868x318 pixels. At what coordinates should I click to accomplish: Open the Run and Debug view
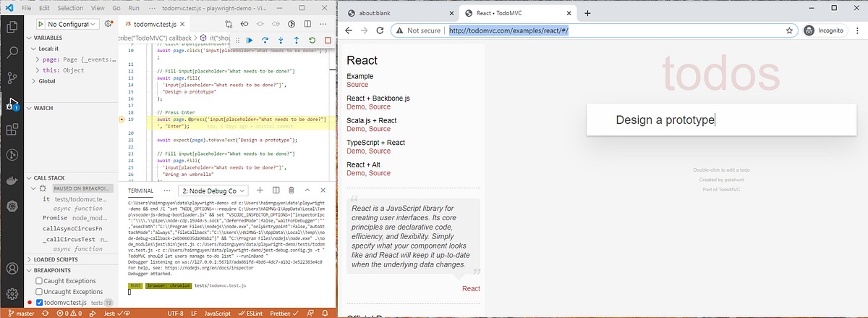point(12,104)
